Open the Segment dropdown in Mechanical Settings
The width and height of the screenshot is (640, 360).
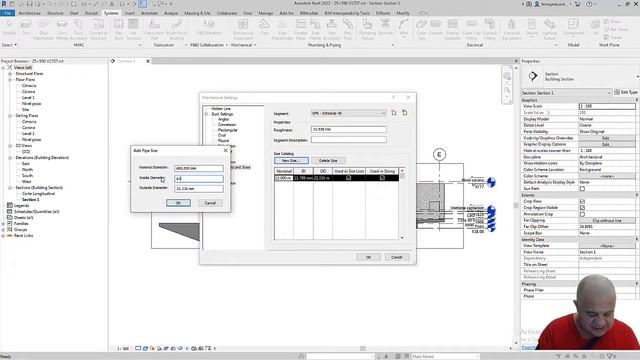[x=348, y=113]
